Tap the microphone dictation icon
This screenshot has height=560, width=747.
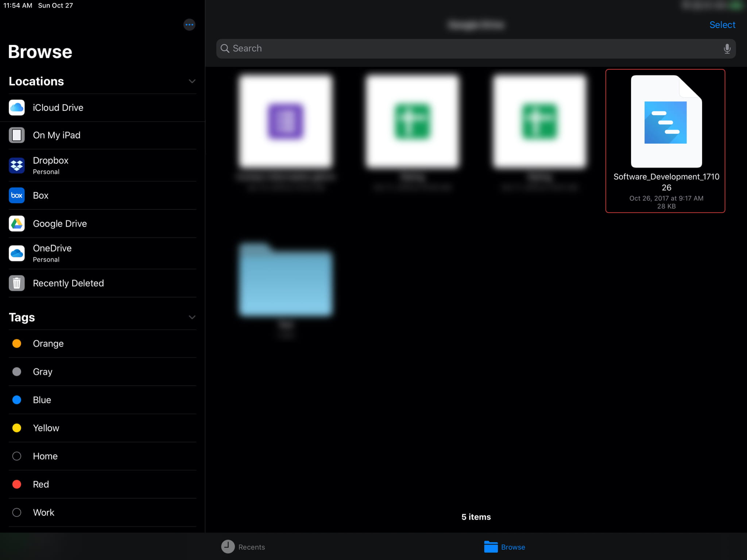pos(727,49)
